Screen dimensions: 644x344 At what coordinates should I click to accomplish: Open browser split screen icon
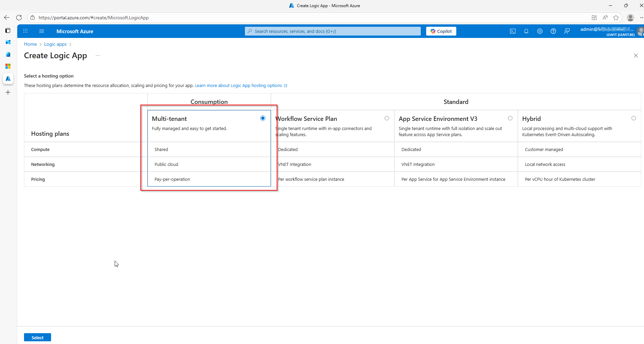click(x=594, y=18)
